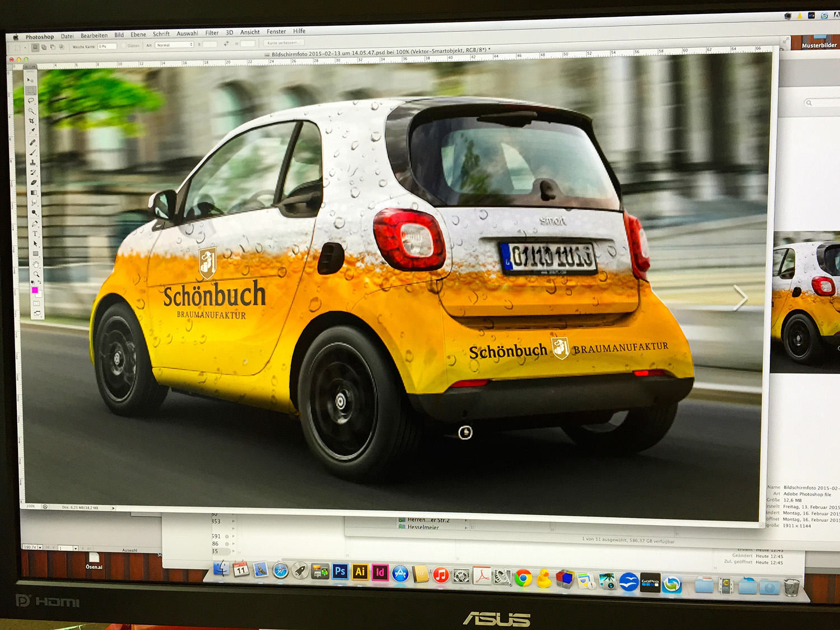Viewport: 840px width, 630px height.
Task: Open the Datei menu
Action: 67,36
